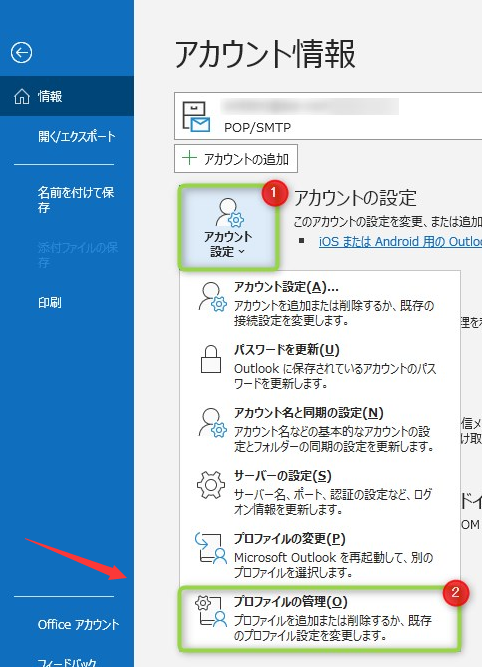
Task: Open 印刷 in the sidebar
Action: [50, 302]
